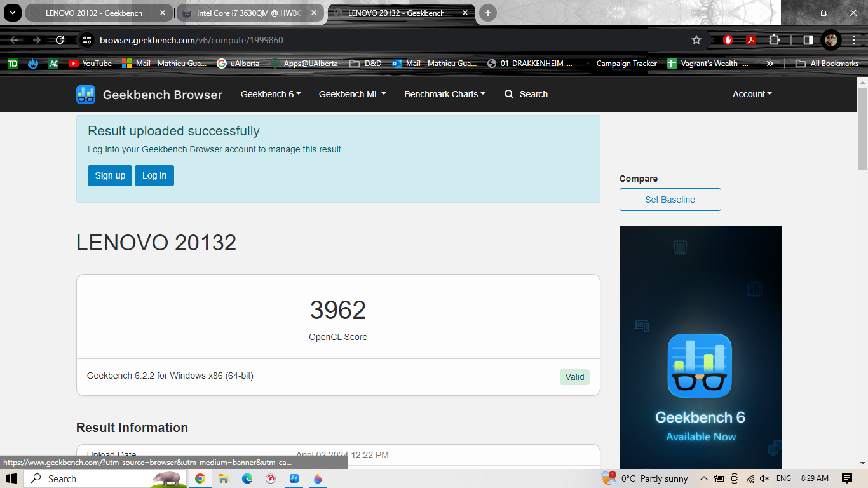Go back with browser back arrow
Screen dimensions: 868x488
click(x=14, y=40)
